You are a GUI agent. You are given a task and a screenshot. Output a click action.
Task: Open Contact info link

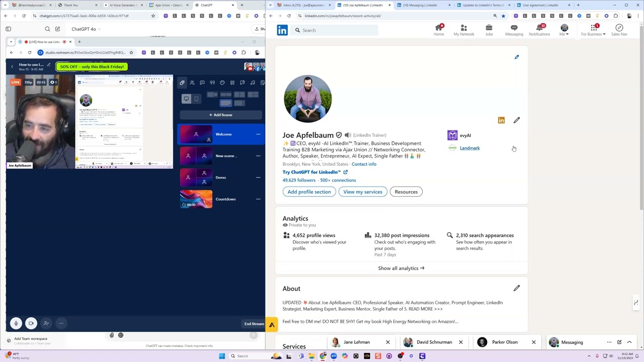(x=364, y=164)
